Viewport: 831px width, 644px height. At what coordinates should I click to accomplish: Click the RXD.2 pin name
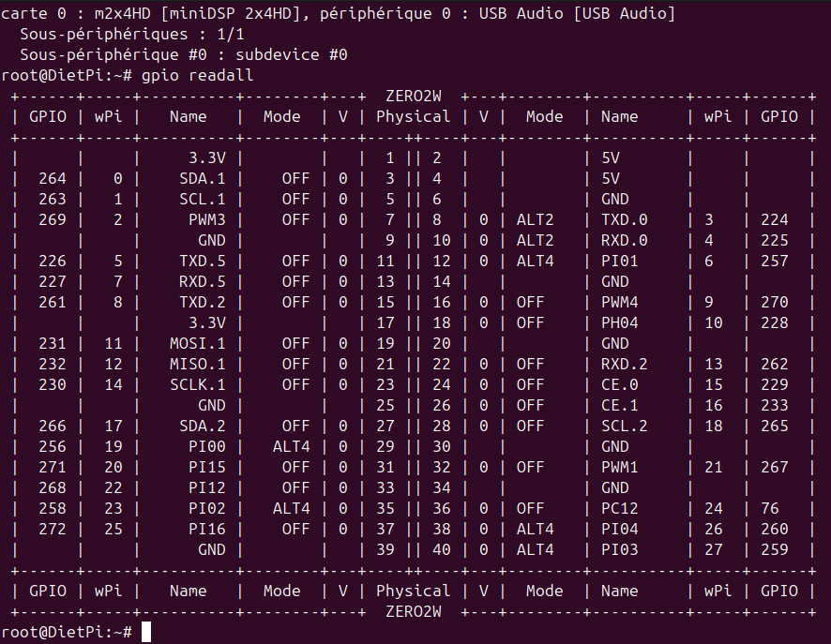pos(625,365)
